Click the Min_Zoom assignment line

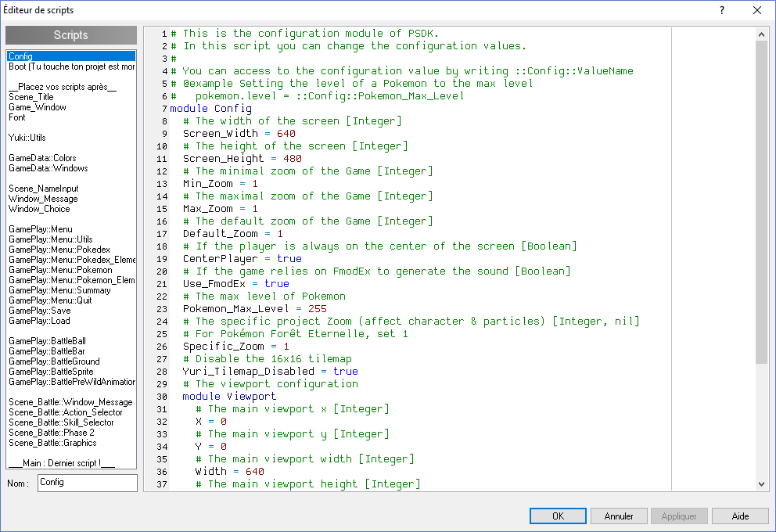(221, 184)
